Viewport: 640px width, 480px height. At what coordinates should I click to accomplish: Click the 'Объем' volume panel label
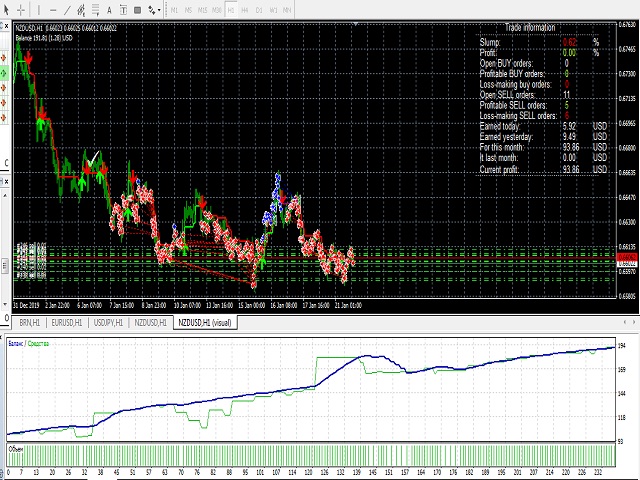tap(16, 449)
